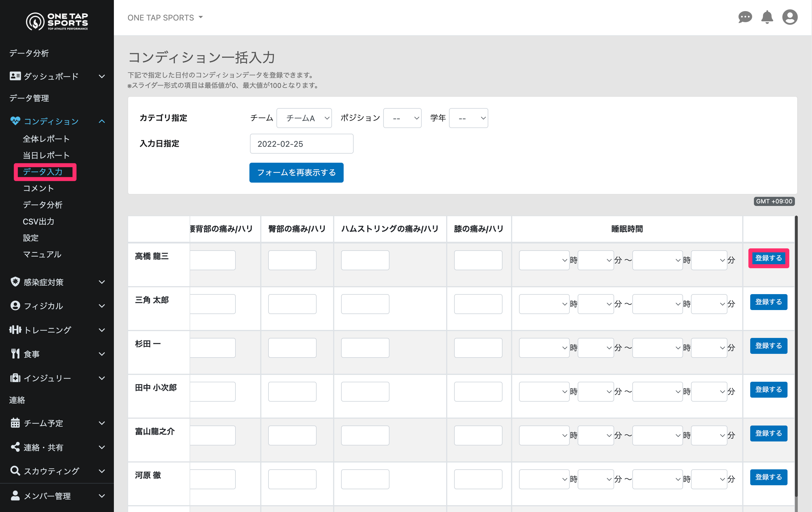Open the 学年 dropdown
Viewport: 812px width, 512px height.
(x=468, y=118)
